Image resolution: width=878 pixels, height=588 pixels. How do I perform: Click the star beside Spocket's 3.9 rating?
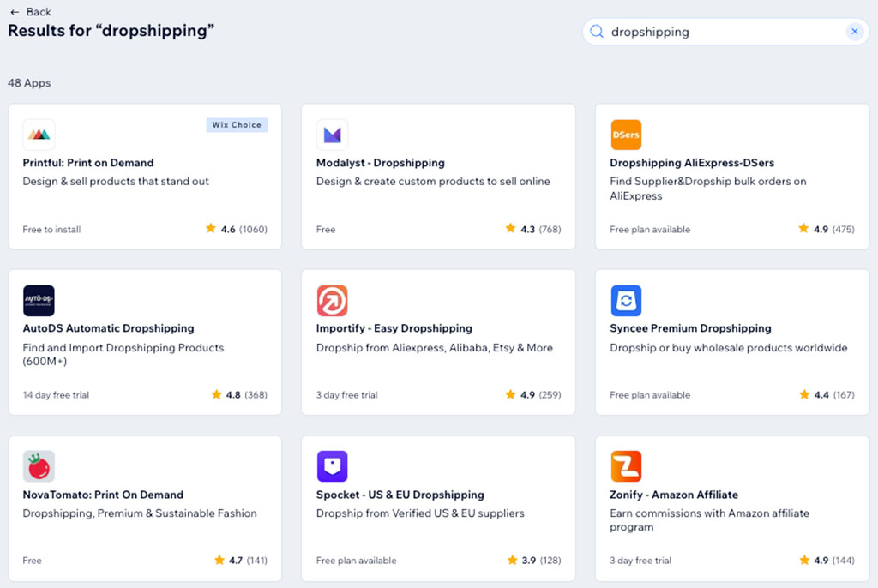513,560
